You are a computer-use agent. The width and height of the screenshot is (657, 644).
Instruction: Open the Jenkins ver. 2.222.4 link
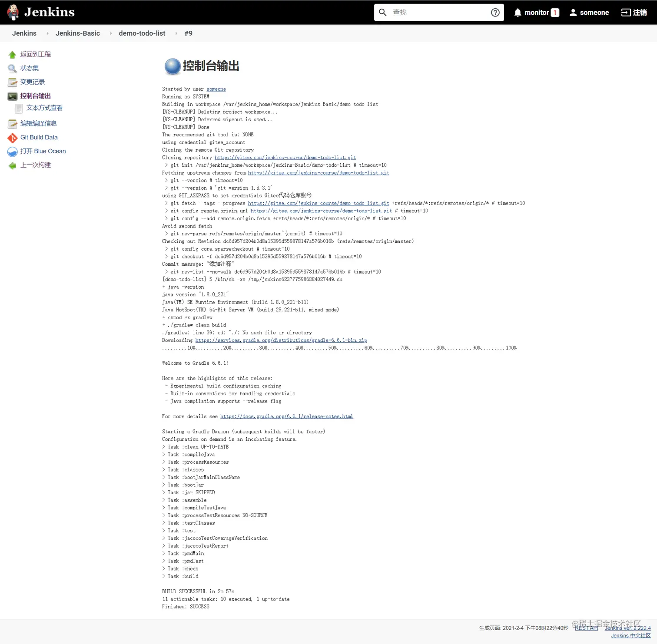click(627, 628)
